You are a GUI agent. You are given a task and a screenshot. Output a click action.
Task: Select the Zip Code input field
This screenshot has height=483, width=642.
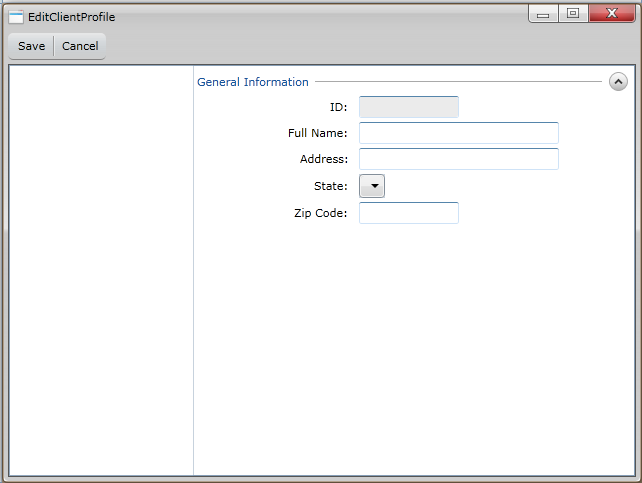click(x=409, y=213)
